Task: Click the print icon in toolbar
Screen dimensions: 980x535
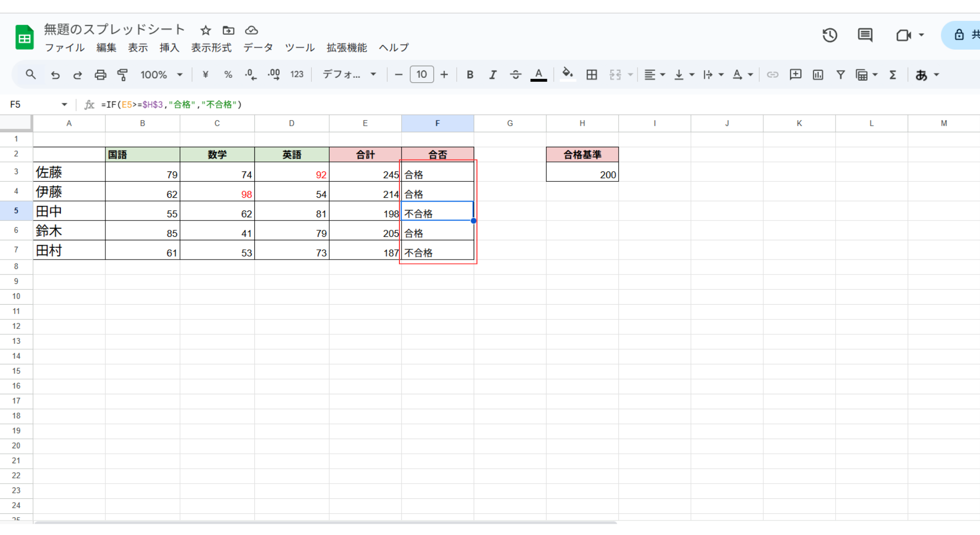Action: click(100, 75)
